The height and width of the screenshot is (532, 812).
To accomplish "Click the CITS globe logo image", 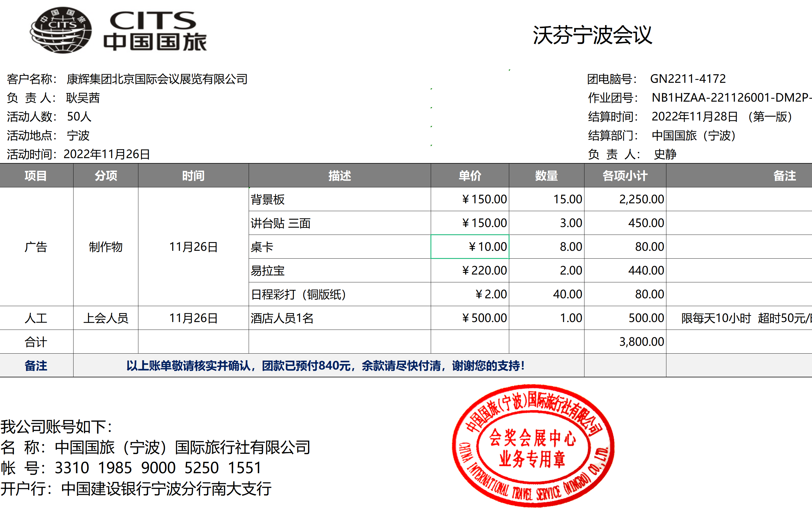I will 61,31.
